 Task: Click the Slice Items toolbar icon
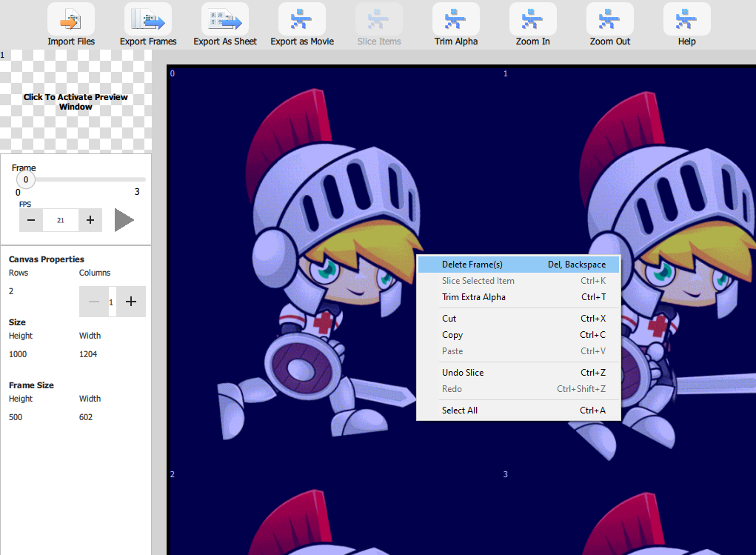coord(379,19)
